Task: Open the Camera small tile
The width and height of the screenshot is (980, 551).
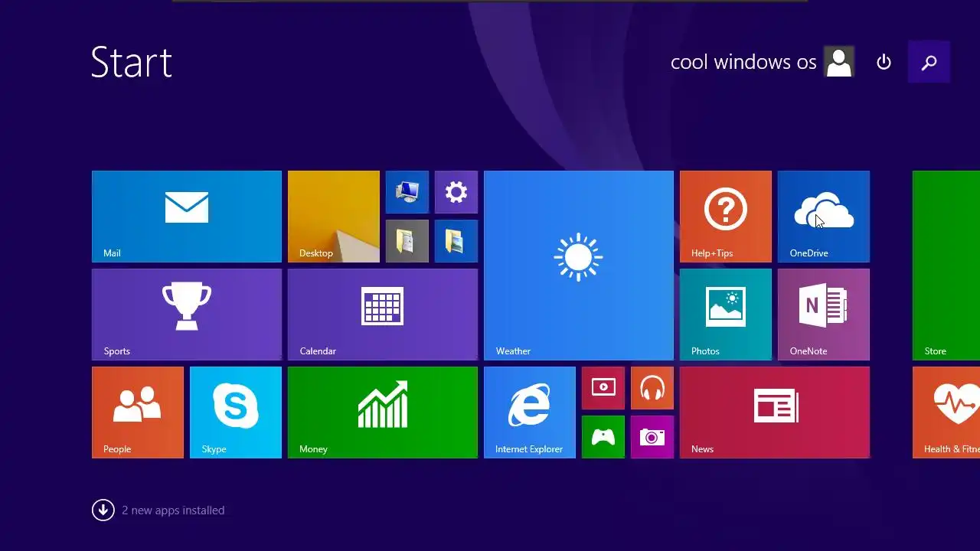Action: coord(652,437)
